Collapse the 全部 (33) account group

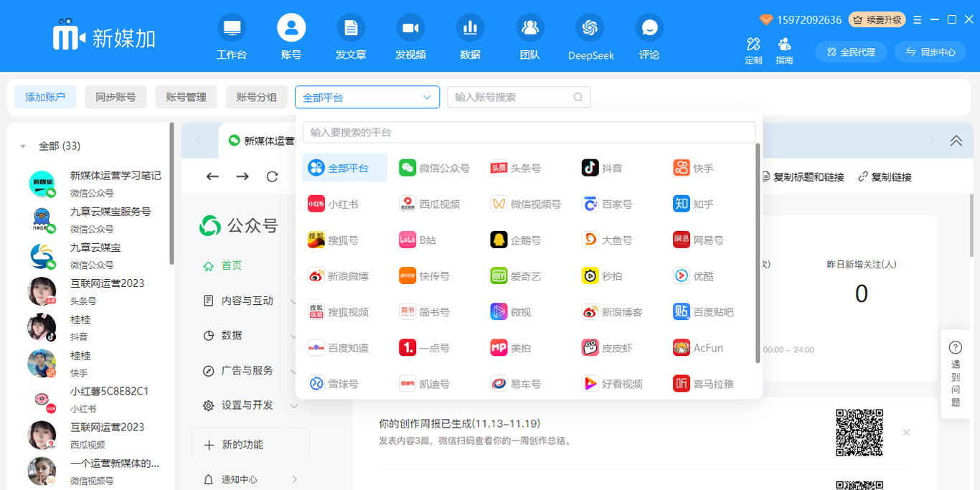23,146
